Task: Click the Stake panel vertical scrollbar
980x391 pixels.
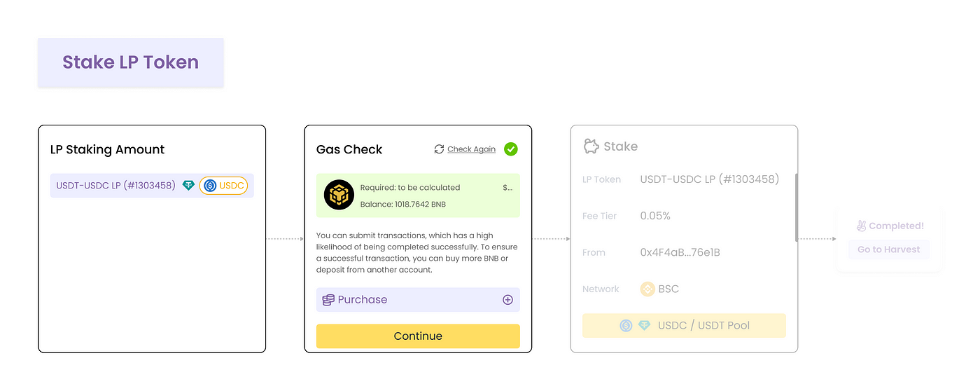Action: [796, 207]
